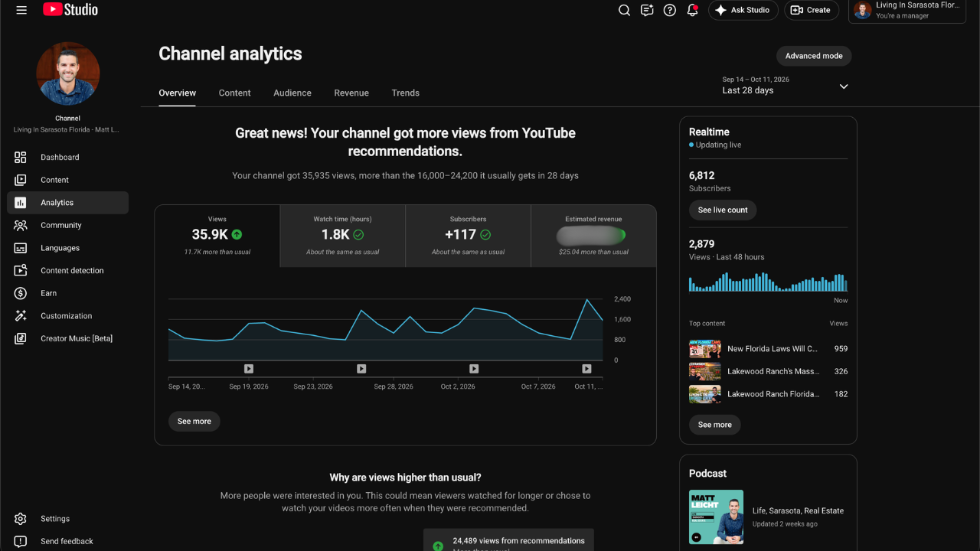
Task: Open Languages in the sidebar
Action: point(67,248)
